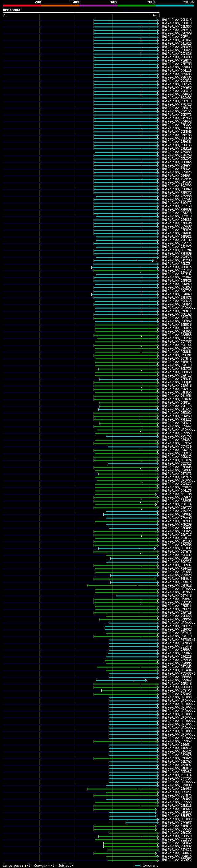Click the purple ~60% identity color segment
This screenshot has height=868, width=197.
click(99, 6)
